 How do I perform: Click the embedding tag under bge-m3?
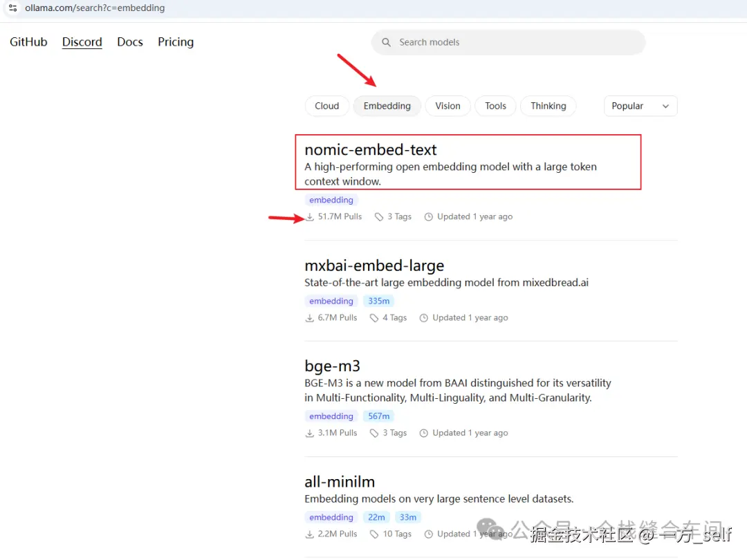coord(331,416)
